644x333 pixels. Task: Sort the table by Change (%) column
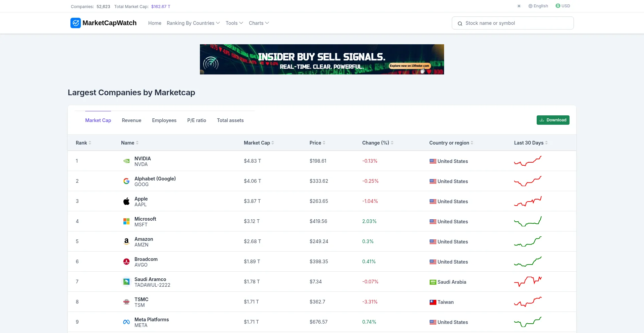click(x=378, y=143)
